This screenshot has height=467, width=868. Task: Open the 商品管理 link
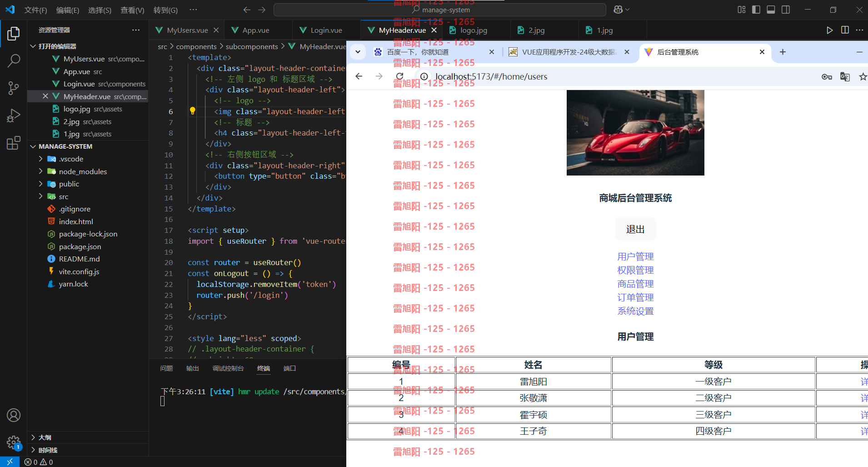[635, 284]
